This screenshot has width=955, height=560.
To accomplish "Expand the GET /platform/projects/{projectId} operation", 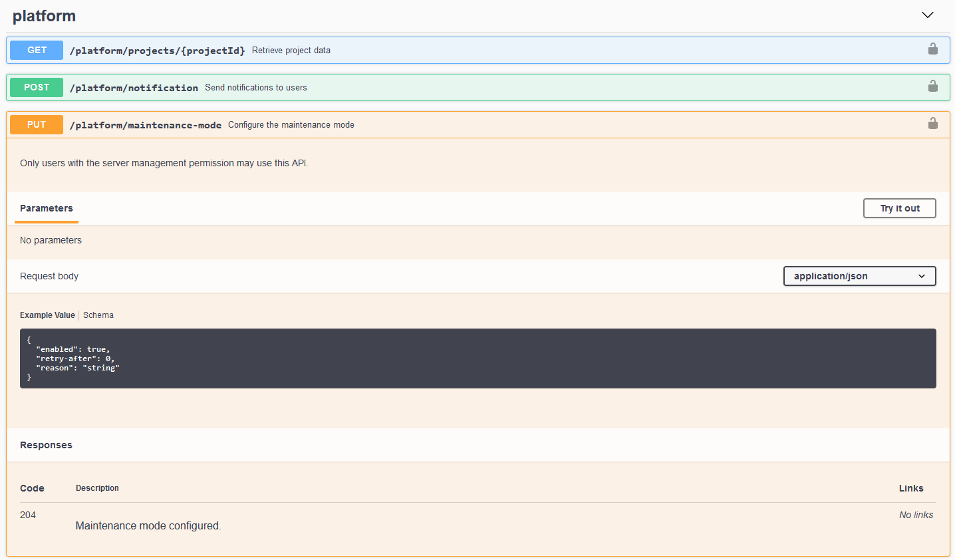I will tap(157, 51).
